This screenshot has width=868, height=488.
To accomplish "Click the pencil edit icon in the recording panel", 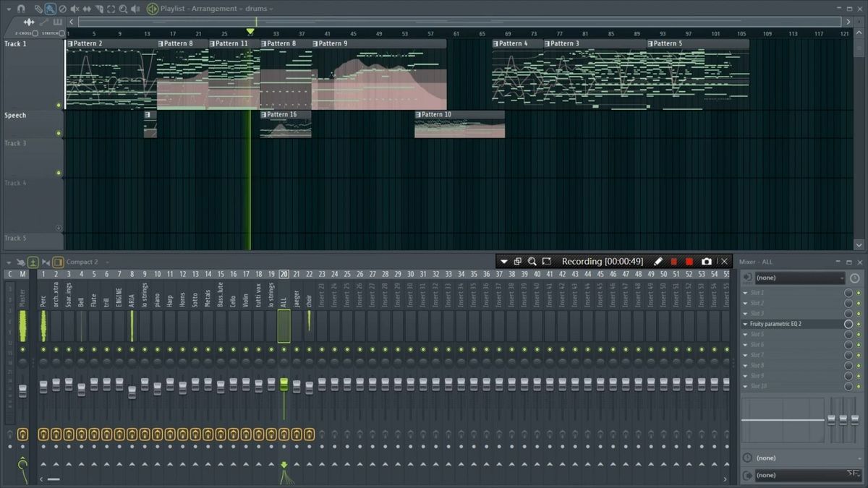I will click(658, 261).
